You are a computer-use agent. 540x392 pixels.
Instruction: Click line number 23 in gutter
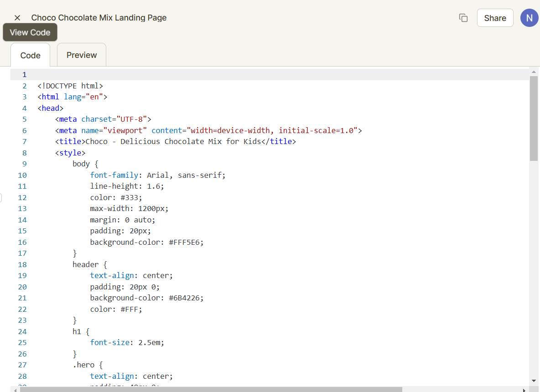point(22,320)
